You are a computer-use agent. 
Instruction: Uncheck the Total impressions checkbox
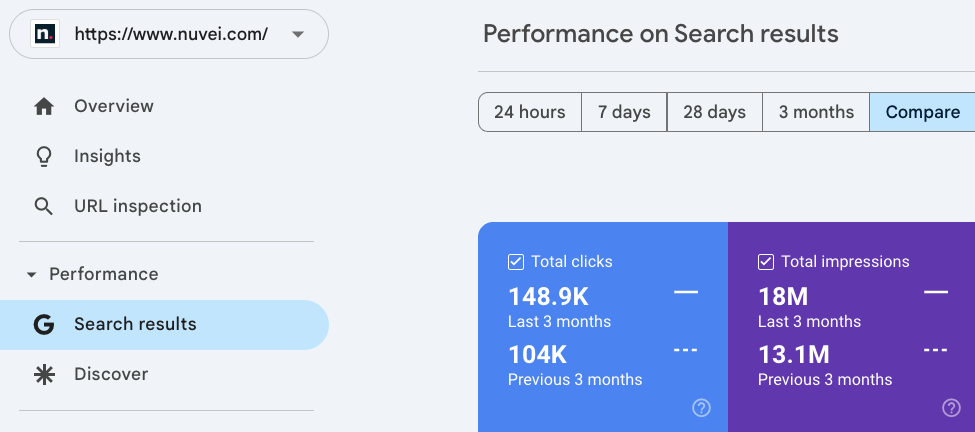tap(766, 262)
